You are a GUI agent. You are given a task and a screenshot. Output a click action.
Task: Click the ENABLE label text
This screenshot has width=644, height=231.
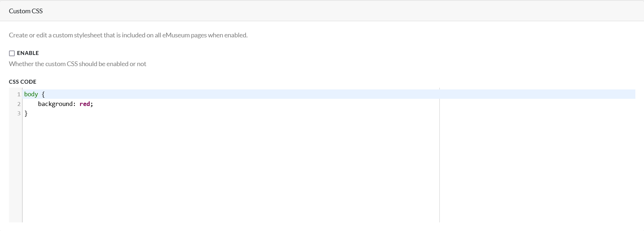(x=28, y=53)
